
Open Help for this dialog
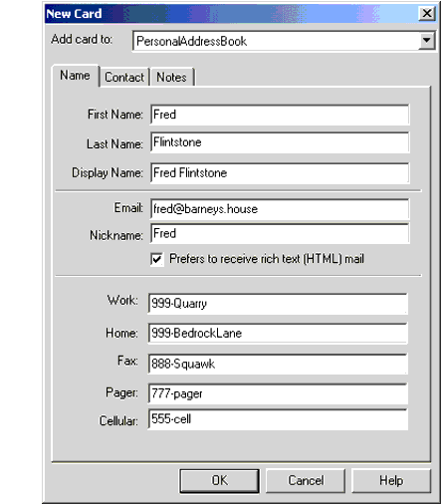(391, 480)
